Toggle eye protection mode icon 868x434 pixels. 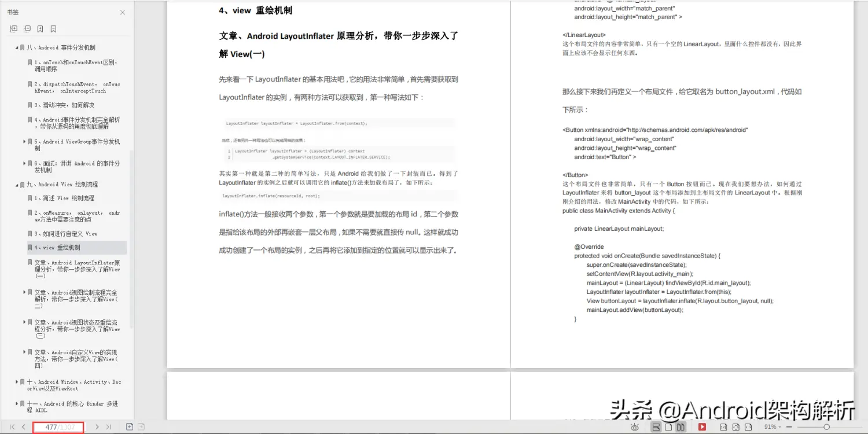pos(635,427)
